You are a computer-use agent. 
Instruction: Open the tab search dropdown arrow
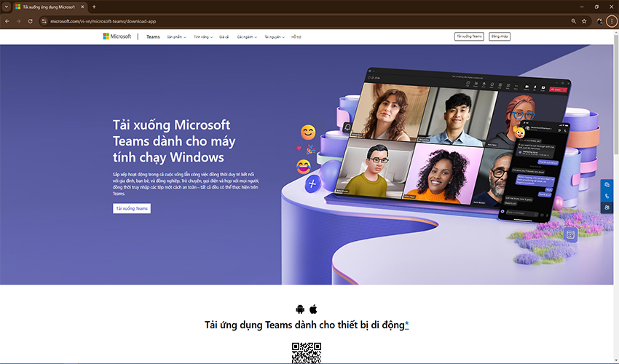[x=7, y=7]
